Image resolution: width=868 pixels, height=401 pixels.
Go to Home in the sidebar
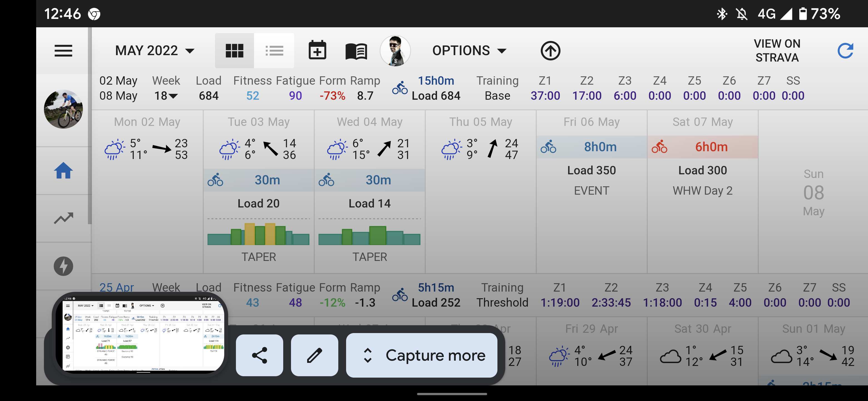pyautogui.click(x=63, y=170)
